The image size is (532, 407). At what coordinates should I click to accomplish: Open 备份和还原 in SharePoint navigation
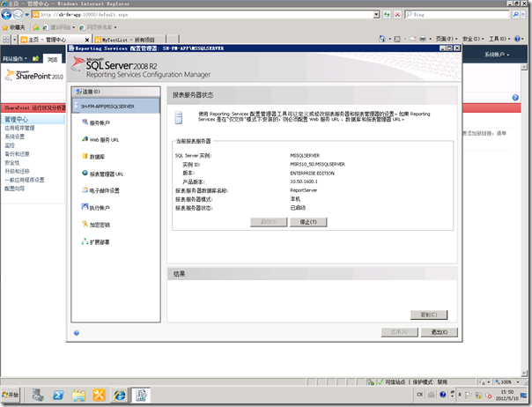point(17,154)
